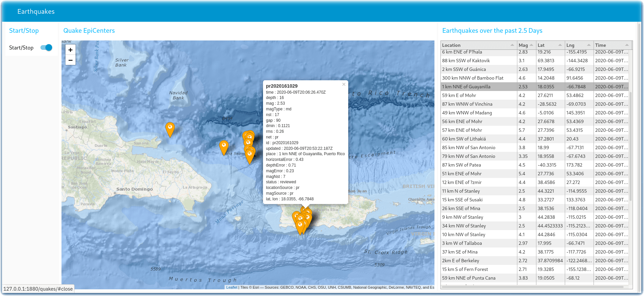Select row 51 km ENE of Mohr
Screen dimensions: 644x296
pyautogui.click(x=535, y=174)
